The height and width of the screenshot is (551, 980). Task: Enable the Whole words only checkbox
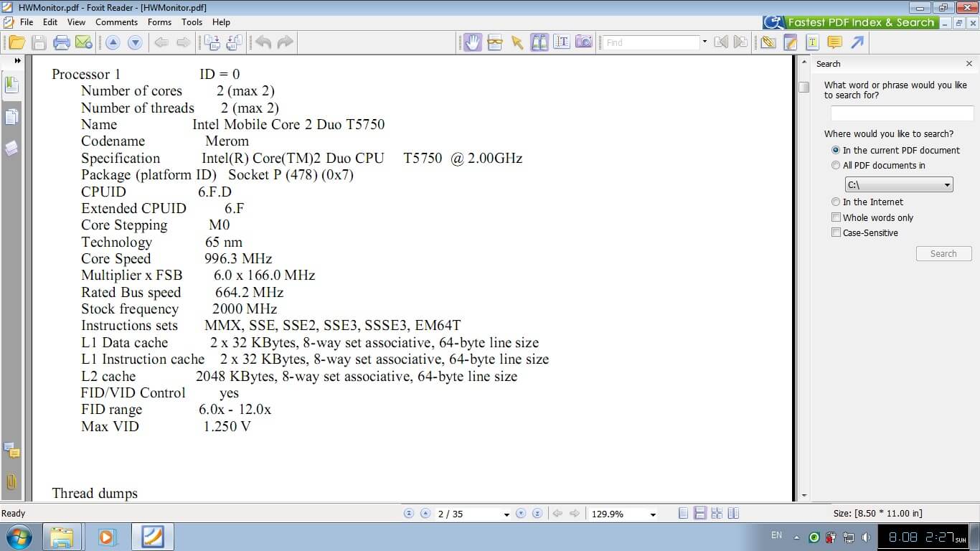pyautogui.click(x=836, y=217)
